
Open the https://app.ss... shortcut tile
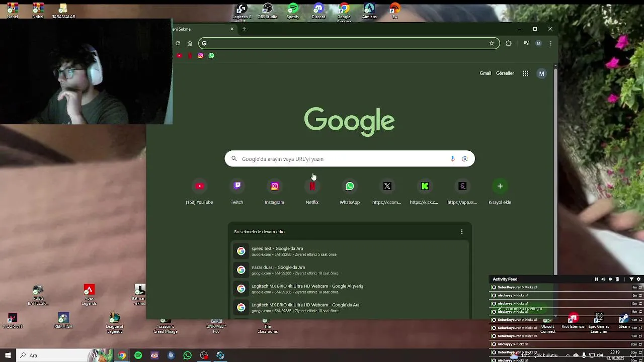click(x=462, y=192)
